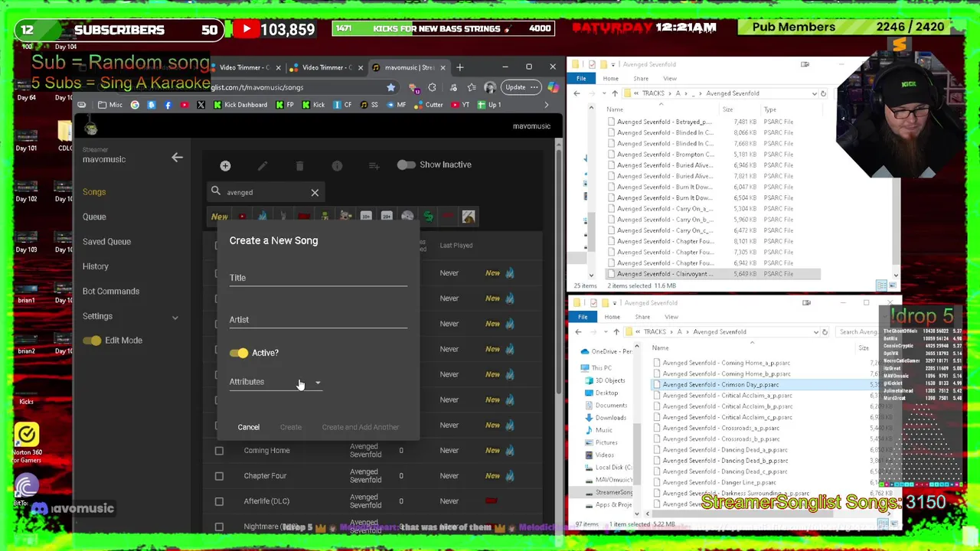Check the Nightmare song row checkbox
Screen dimensions: 980x551
coord(219,527)
